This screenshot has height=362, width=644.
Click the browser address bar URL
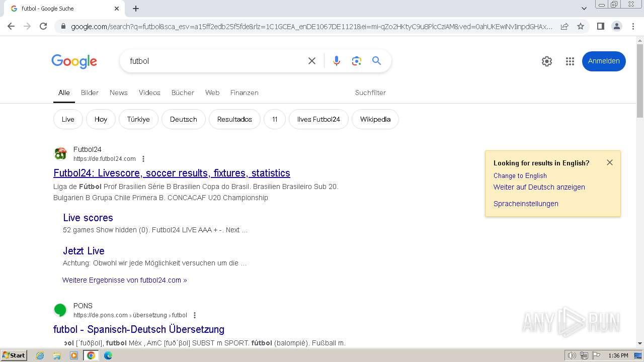point(311,26)
